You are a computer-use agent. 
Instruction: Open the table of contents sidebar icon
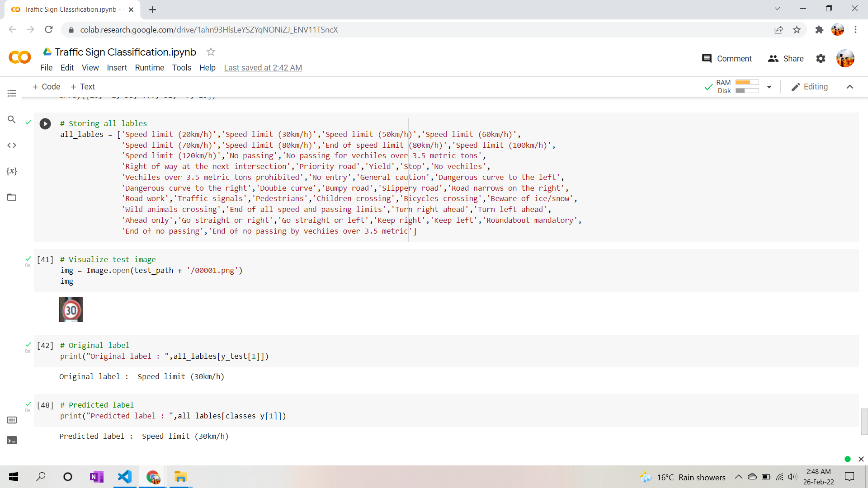[12, 94]
